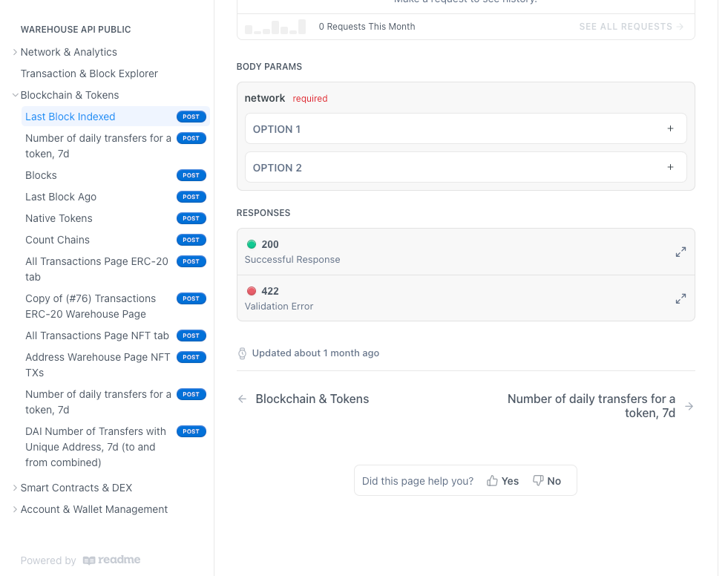
Task: Open Native Tokens endpoint page
Action: pos(59,218)
